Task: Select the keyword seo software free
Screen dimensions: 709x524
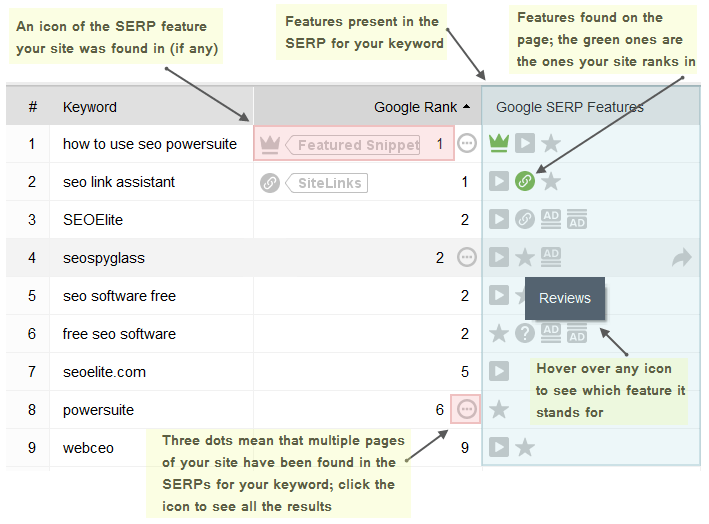Action: point(119,296)
